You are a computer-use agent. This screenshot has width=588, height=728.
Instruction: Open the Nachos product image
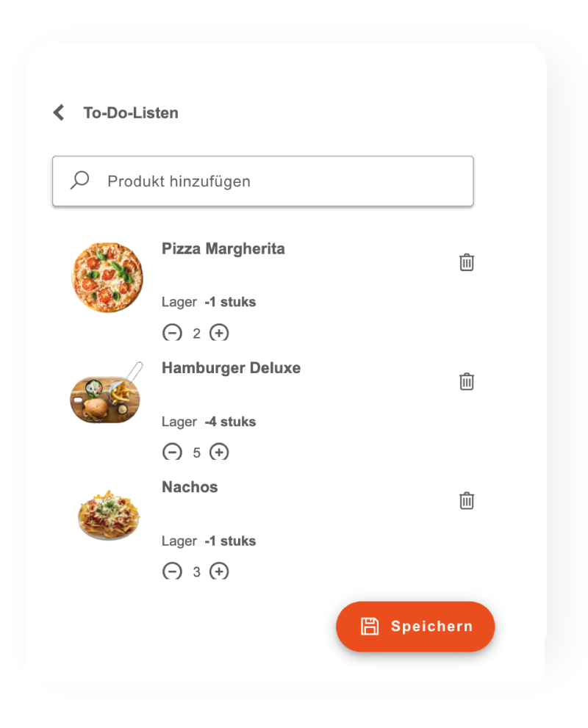(x=109, y=515)
